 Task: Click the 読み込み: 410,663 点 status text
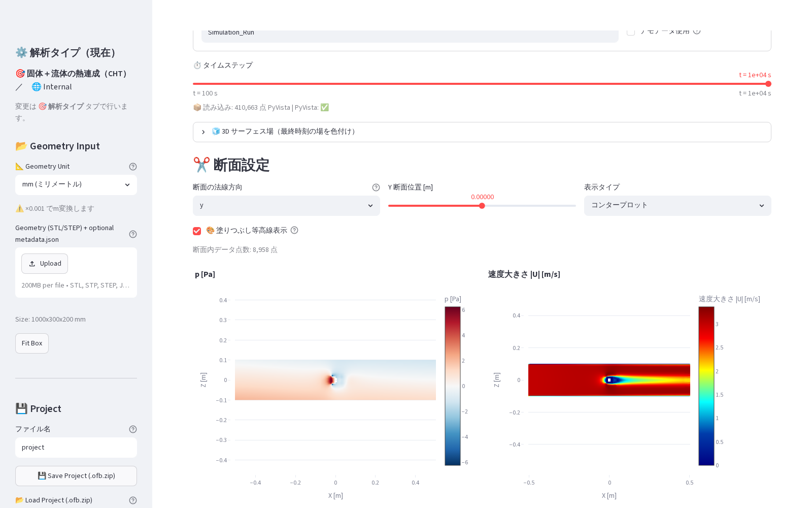coord(261,108)
